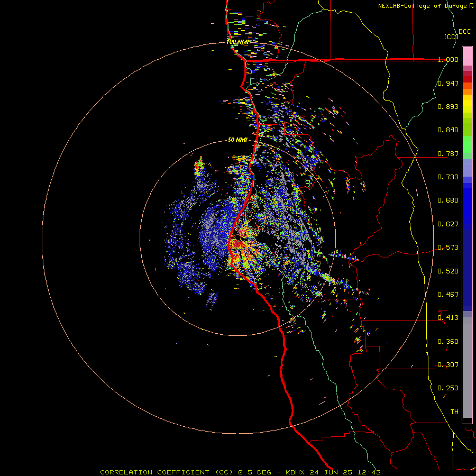Click the 0.680 legend value
The height and width of the screenshot is (476, 476).
click(x=448, y=200)
